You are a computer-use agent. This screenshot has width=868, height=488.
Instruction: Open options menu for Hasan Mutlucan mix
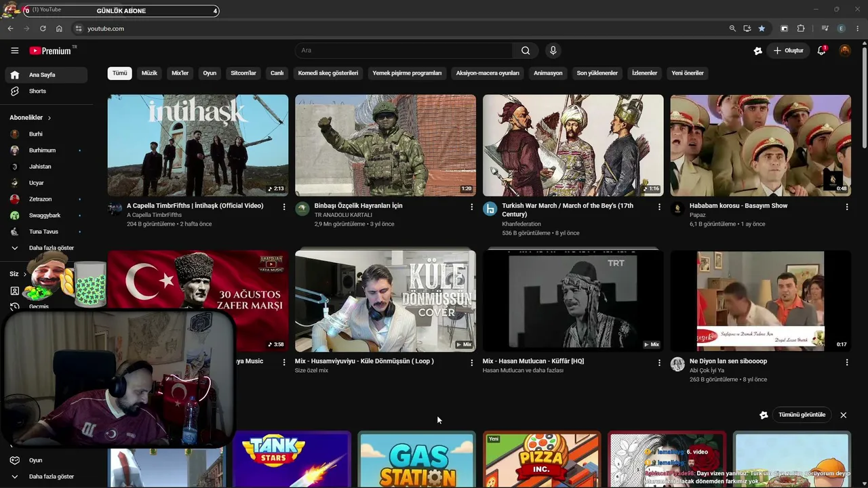(x=659, y=363)
